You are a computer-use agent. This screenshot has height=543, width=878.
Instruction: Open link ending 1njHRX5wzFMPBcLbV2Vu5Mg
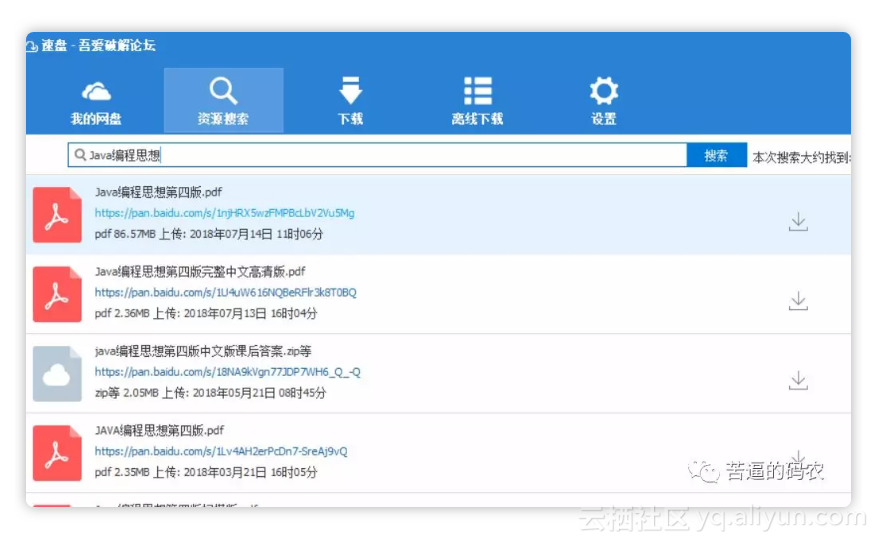coord(225,213)
